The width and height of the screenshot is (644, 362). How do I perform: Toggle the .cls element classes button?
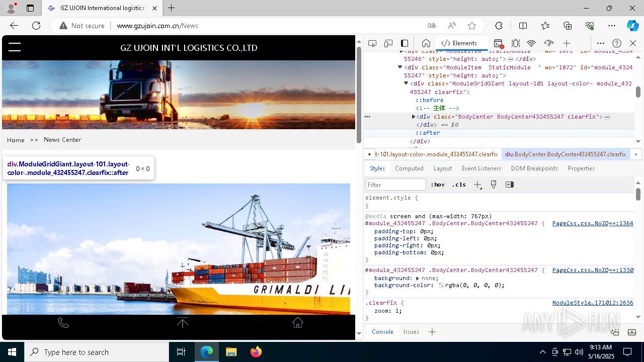pos(459,185)
